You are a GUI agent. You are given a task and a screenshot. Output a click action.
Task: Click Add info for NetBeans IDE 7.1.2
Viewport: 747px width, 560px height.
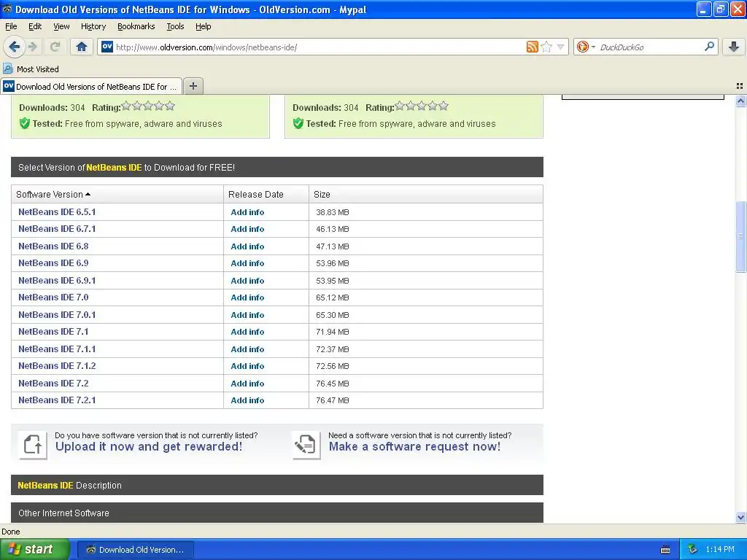coord(247,366)
